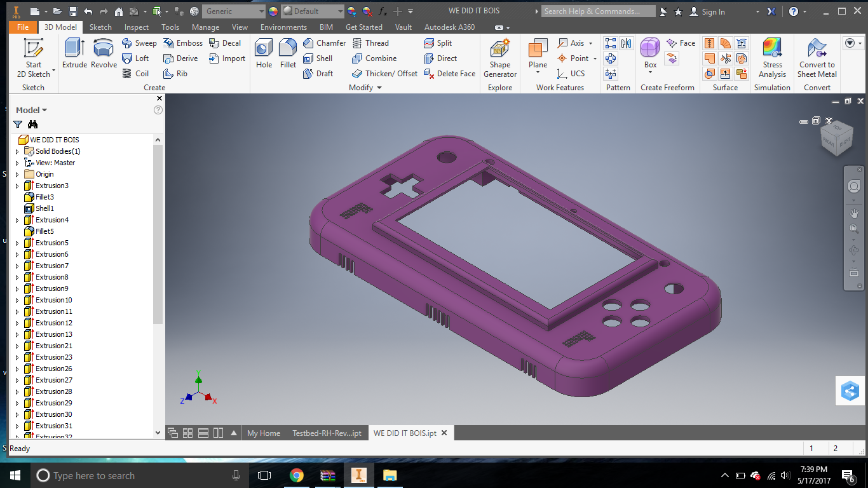This screenshot has width=868, height=488.
Task: Expand the Origin folder node
Action: (17, 174)
